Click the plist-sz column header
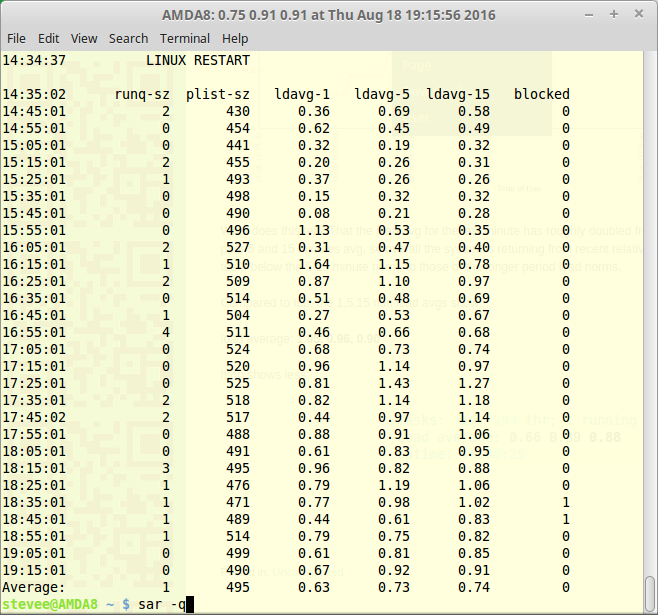The image size is (658, 615). tap(218, 94)
